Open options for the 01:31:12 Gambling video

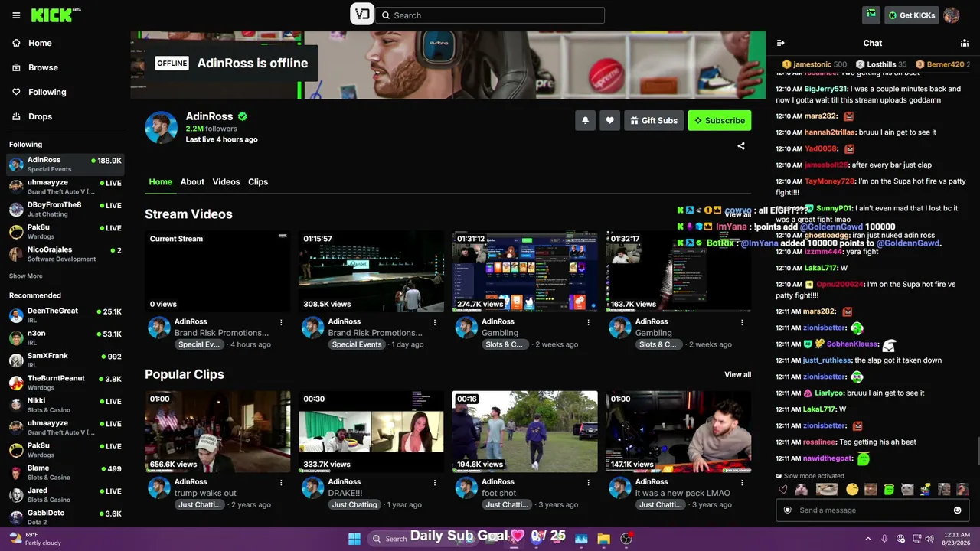tap(588, 322)
